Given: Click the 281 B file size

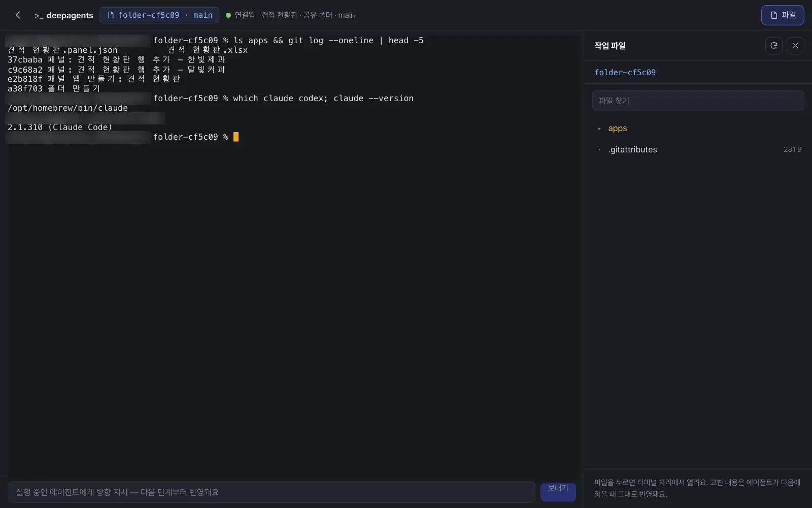Looking at the screenshot, I should click(x=792, y=149).
